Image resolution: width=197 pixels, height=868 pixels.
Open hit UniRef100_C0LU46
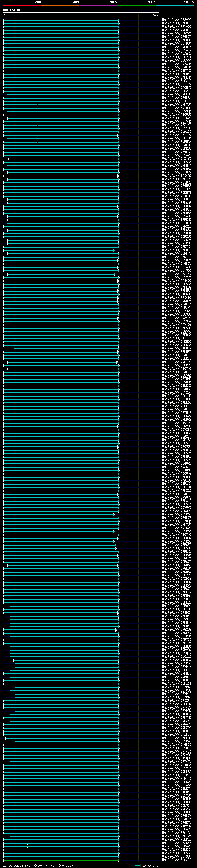pos(176,47)
